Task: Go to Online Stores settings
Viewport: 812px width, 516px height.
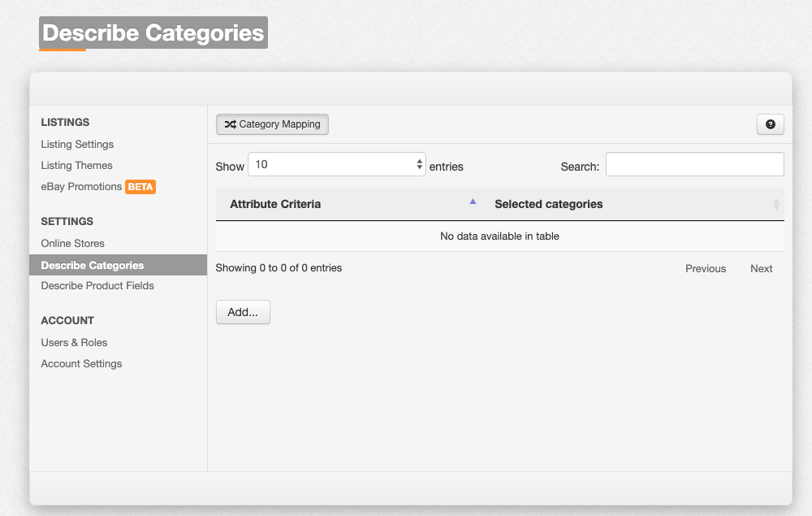Action: pyautogui.click(x=72, y=244)
